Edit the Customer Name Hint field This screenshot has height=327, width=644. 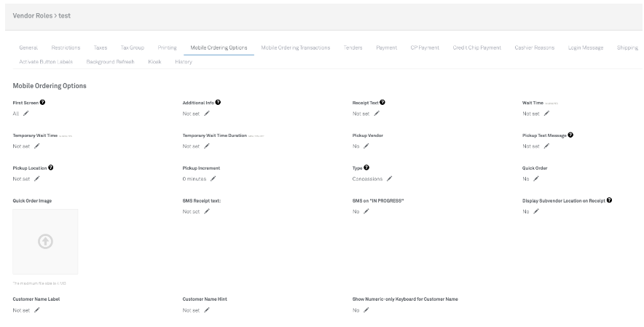207,310
